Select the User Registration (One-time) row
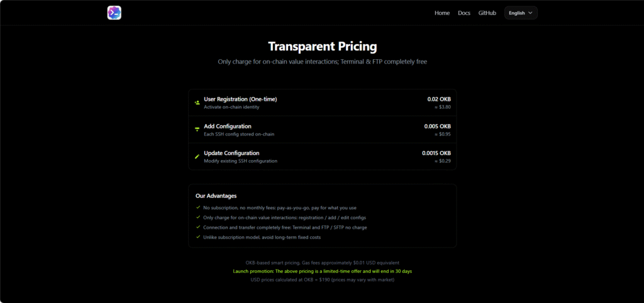Screen dimensions: 644x303 click(323, 103)
